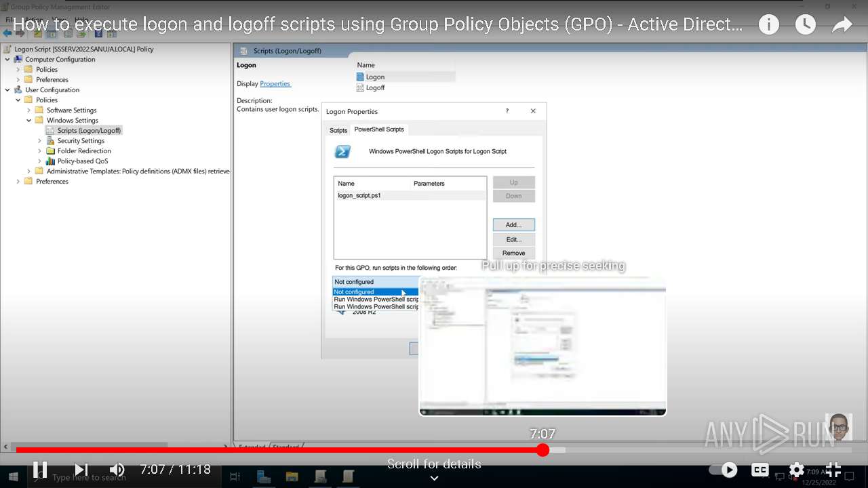Click the Policy-based QoS chart icon
This screenshot has width=868, height=488.
(x=50, y=161)
